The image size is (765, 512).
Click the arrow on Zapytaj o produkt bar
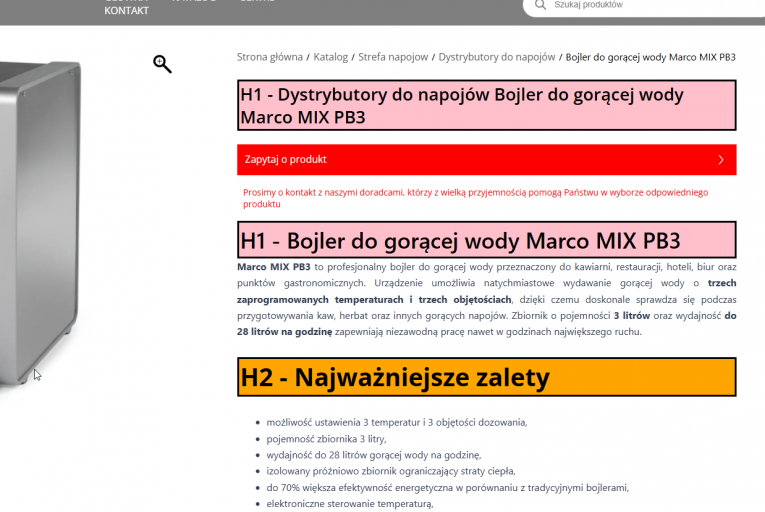pos(721,160)
